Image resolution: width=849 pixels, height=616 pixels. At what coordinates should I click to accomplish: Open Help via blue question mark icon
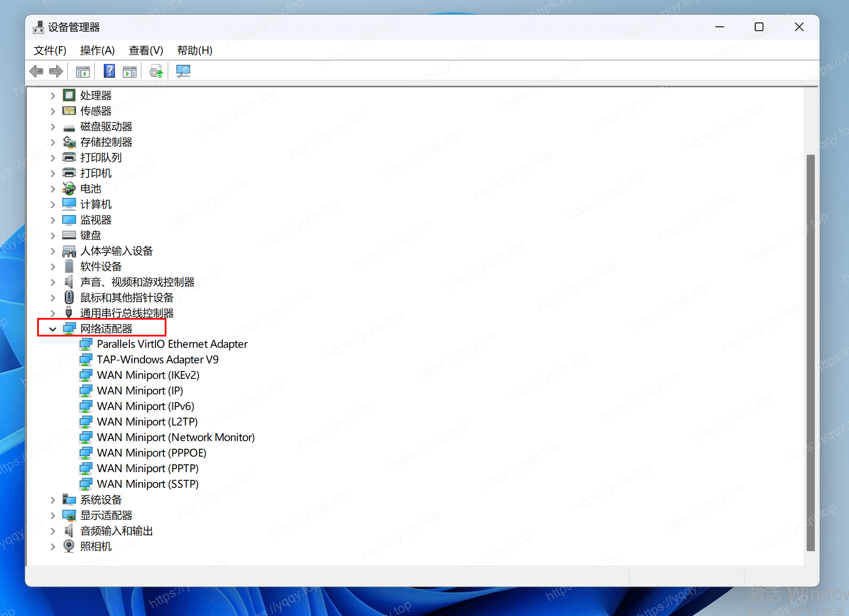(x=109, y=71)
